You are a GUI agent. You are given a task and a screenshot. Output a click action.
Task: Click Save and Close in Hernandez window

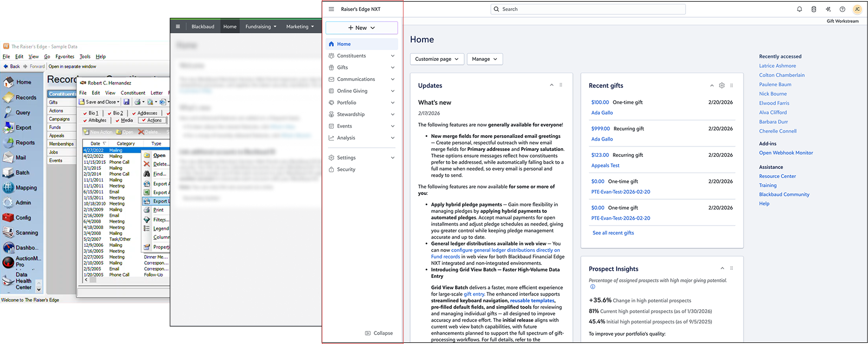99,101
